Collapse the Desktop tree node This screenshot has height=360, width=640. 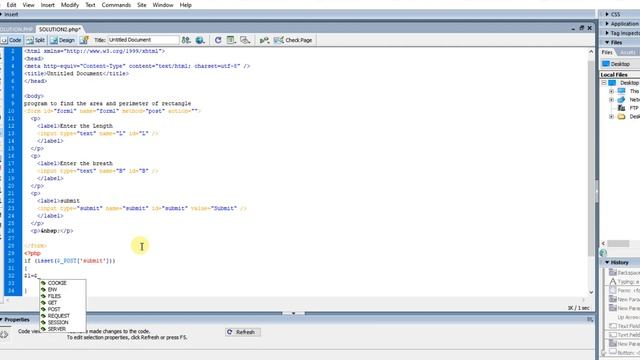coord(604,83)
